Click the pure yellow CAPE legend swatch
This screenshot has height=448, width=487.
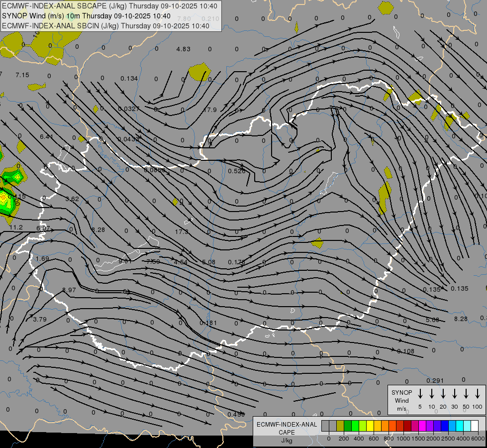point(370,426)
